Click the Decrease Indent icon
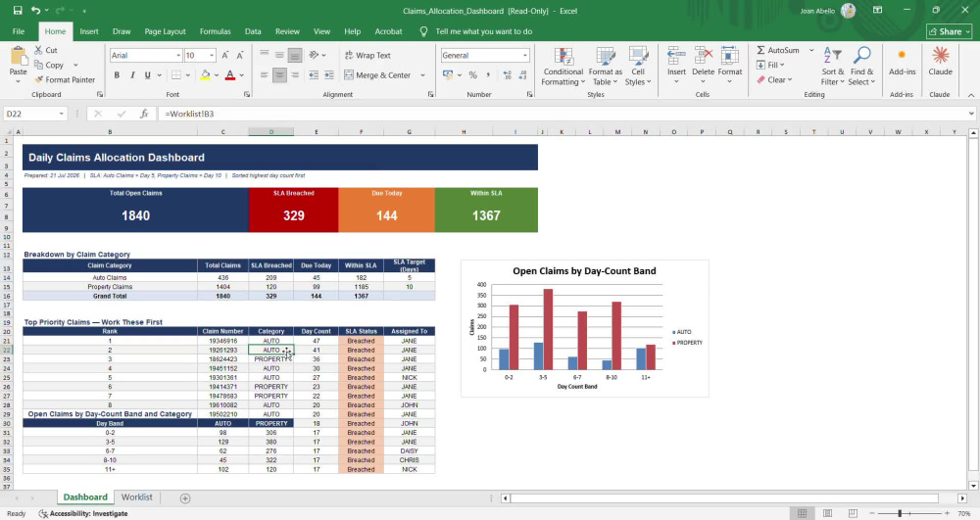The width and height of the screenshot is (980, 520). tap(314, 74)
